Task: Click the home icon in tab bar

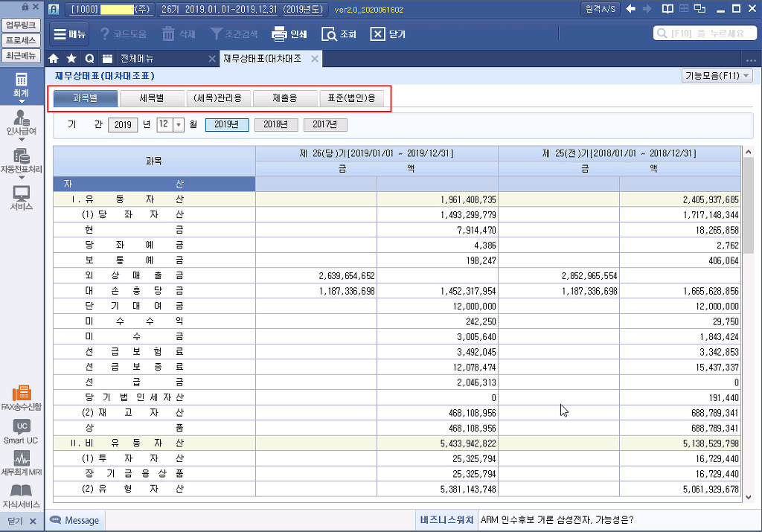Action: click(x=54, y=59)
